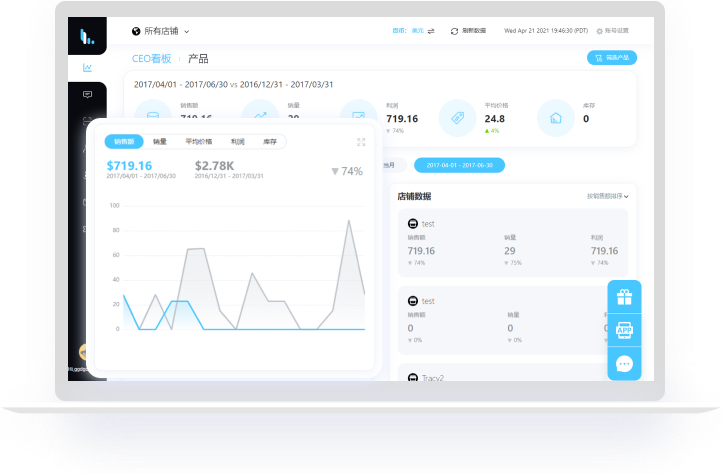The width and height of the screenshot is (722, 474).
Task: Switch to the 销量 chart tab
Action: (160, 141)
